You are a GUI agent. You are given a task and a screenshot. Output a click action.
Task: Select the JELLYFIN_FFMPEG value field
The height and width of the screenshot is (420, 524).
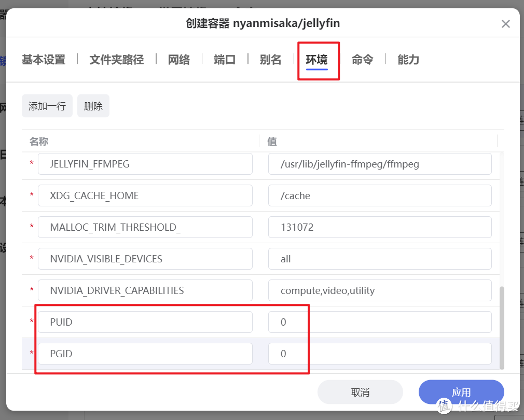(379, 164)
